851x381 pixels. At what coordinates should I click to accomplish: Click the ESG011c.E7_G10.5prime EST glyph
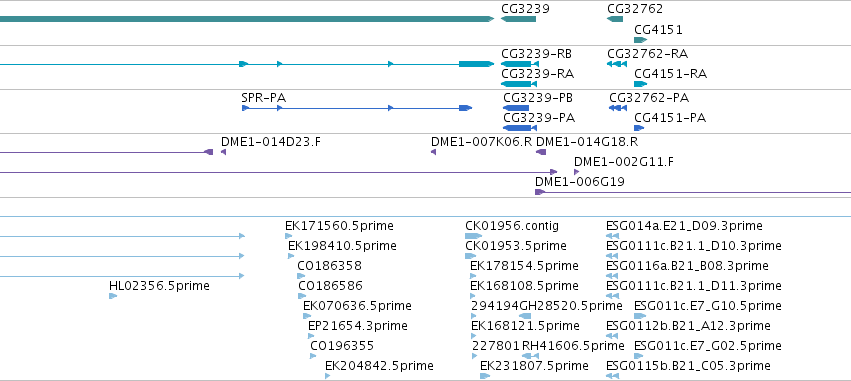pyautogui.click(x=640, y=316)
